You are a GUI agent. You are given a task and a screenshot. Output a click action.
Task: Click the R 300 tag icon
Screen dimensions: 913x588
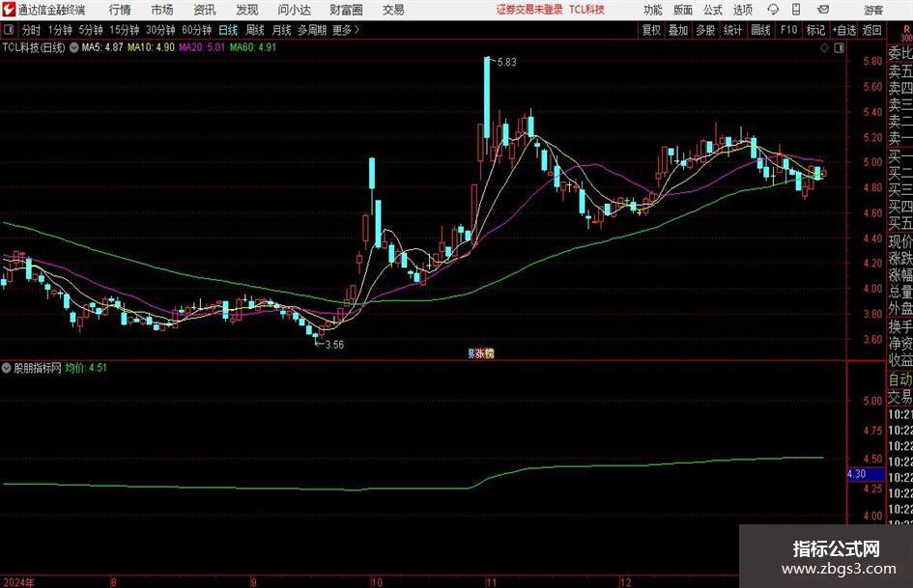[906, 33]
